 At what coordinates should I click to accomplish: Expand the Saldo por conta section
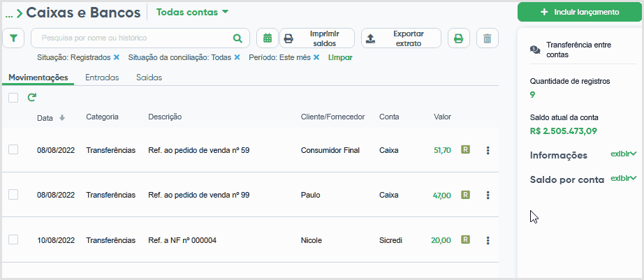624,178
